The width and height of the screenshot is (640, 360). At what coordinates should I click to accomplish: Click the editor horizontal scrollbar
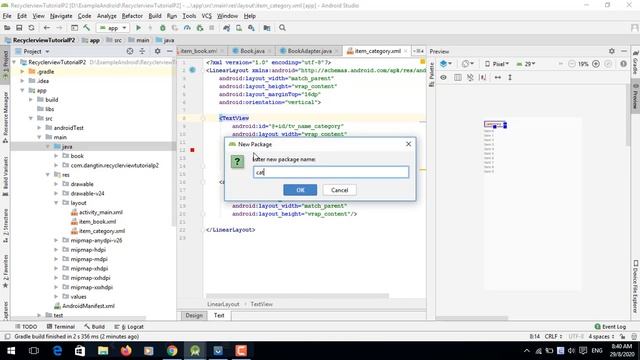[298, 296]
